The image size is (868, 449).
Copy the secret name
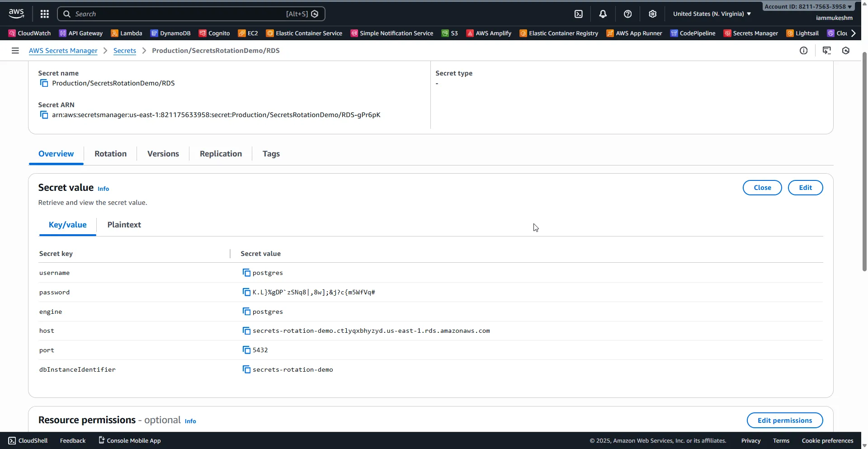pyautogui.click(x=44, y=83)
